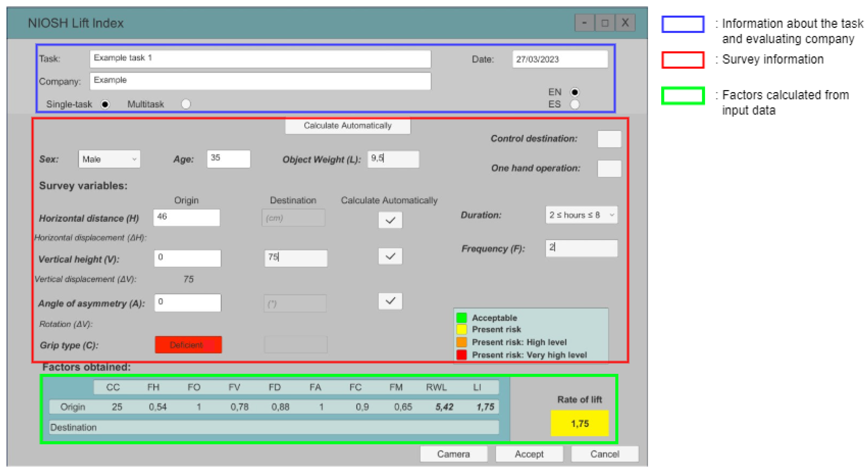Click the top Calculate Automatically button
This screenshot has width=868, height=473.
point(347,126)
